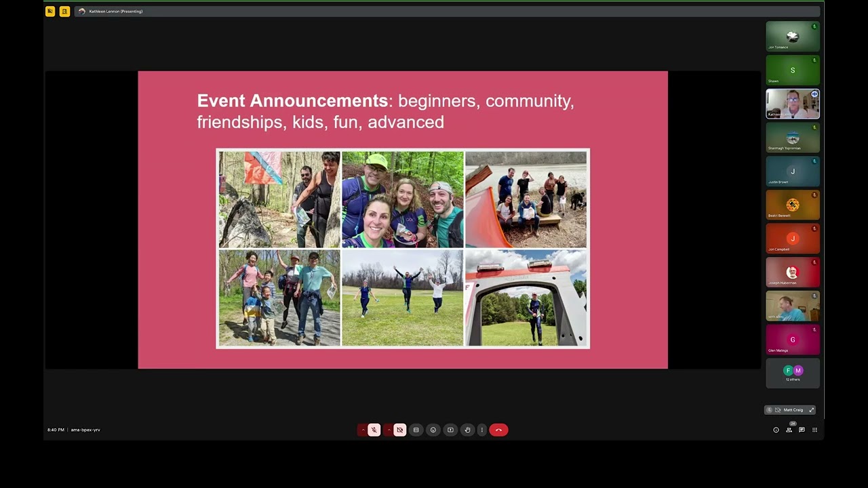Select Sharmagh Yepremian's participant tile
The image size is (868, 488).
click(x=793, y=138)
